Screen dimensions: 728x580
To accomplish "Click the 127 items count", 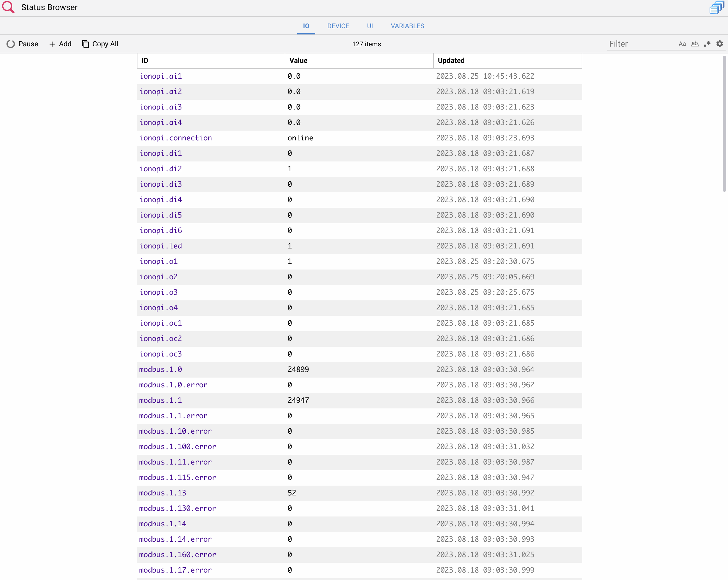I will [x=366, y=44].
